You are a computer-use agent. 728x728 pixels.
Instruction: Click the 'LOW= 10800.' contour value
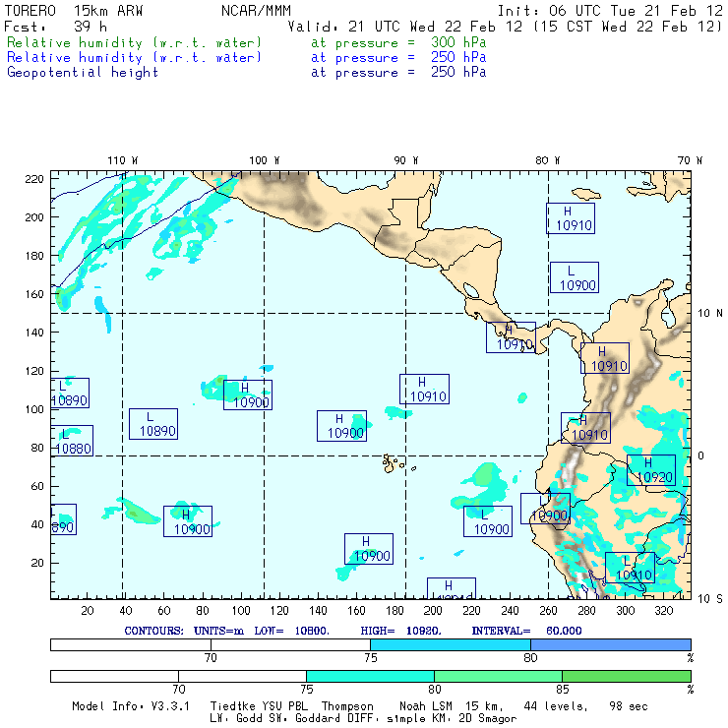[x=291, y=631]
